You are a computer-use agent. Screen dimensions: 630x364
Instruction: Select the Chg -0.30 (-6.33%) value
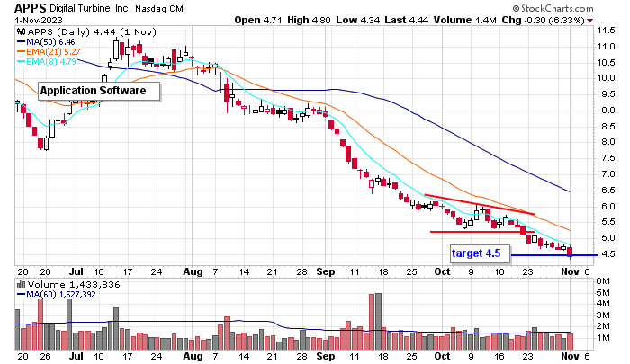(x=543, y=20)
